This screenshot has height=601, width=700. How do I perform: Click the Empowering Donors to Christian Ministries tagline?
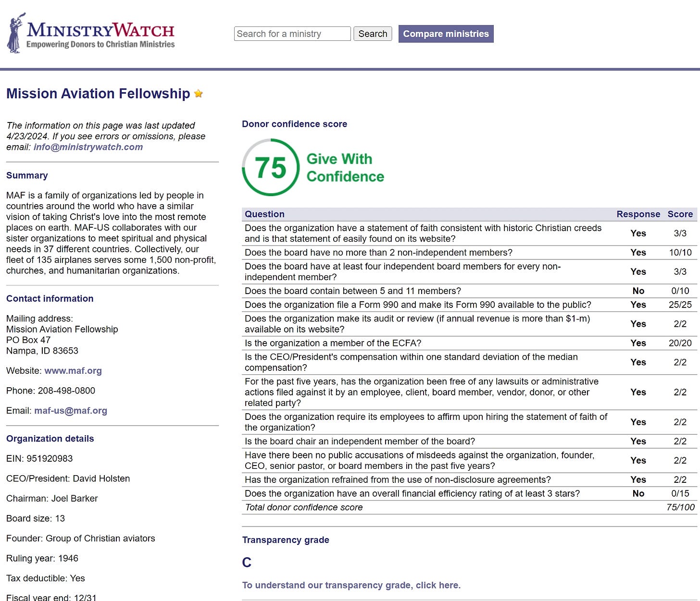click(x=100, y=45)
